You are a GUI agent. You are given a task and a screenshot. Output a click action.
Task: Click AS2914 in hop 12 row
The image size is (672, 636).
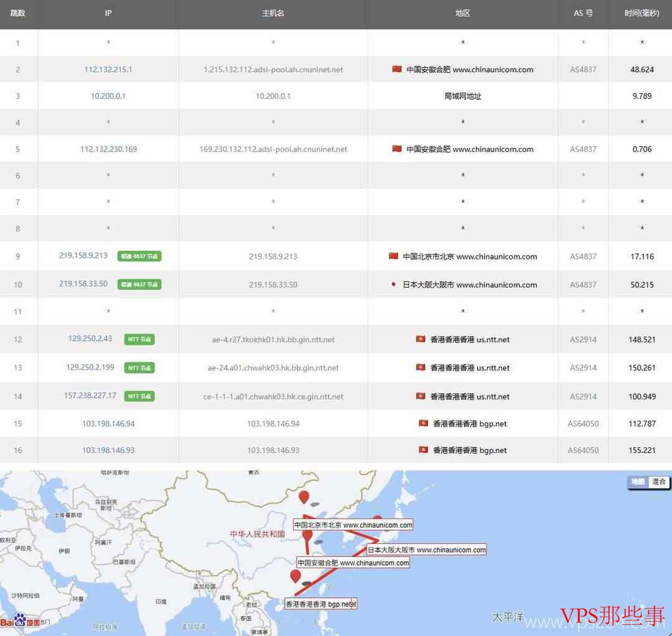pyautogui.click(x=583, y=339)
